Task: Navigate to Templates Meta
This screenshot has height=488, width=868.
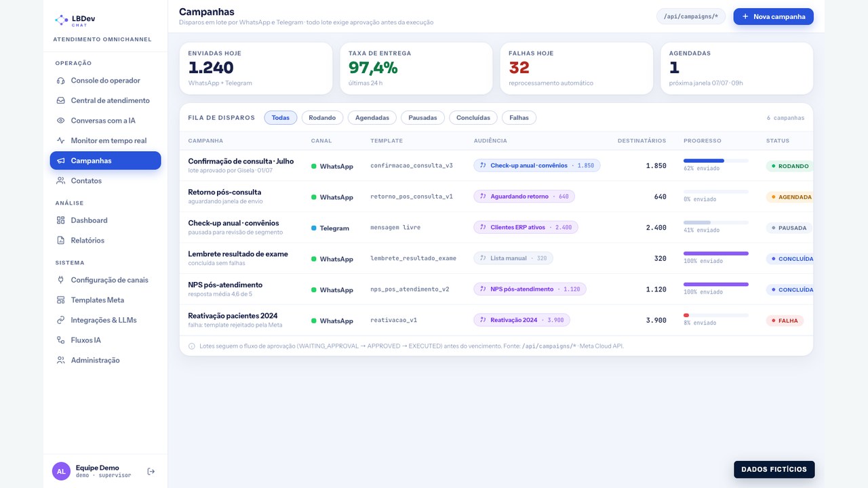Action: (105, 300)
